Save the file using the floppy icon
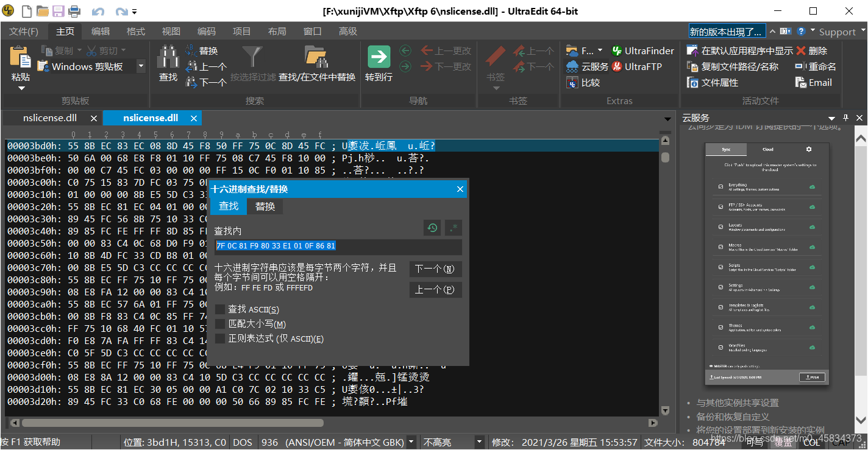 click(59, 11)
